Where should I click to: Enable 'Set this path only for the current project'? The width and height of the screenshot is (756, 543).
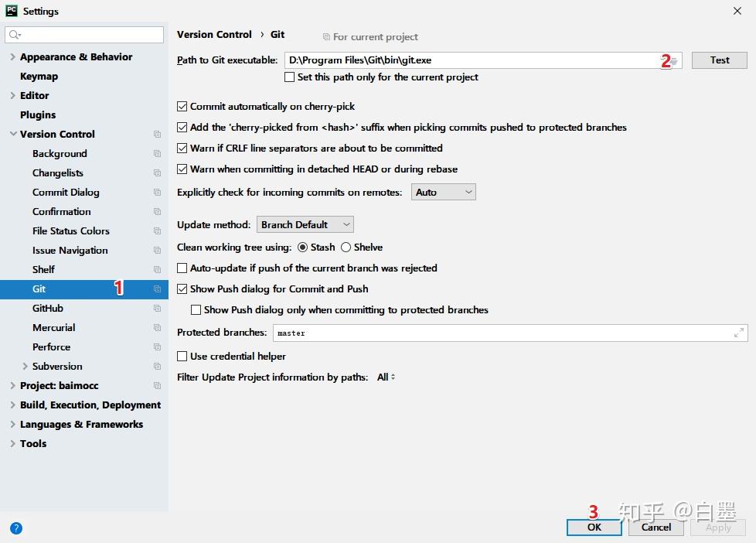290,77
